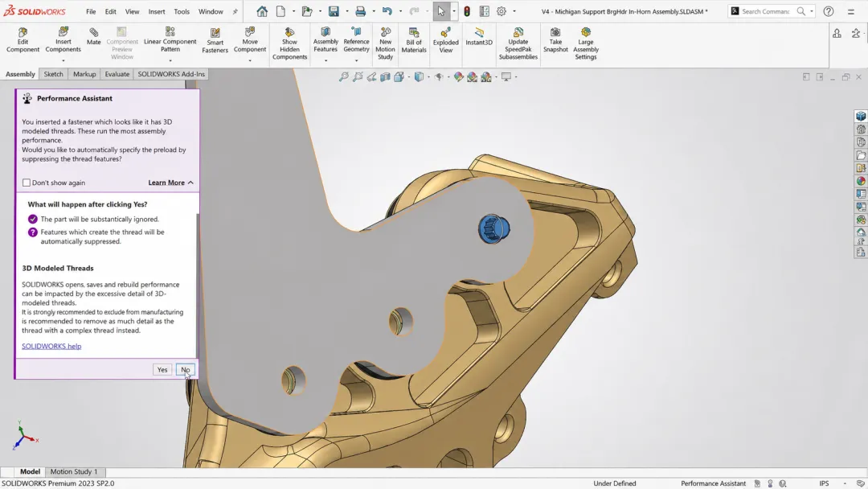The image size is (868, 489).
Task: Click the Zoom to Fit icon
Action: tap(344, 77)
